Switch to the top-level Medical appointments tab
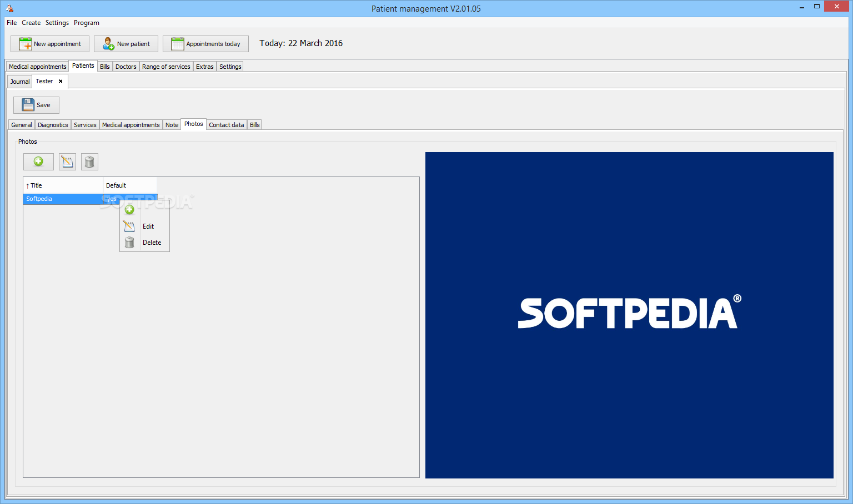Image resolution: width=853 pixels, height=504 pixels. [x=37, y=67]
